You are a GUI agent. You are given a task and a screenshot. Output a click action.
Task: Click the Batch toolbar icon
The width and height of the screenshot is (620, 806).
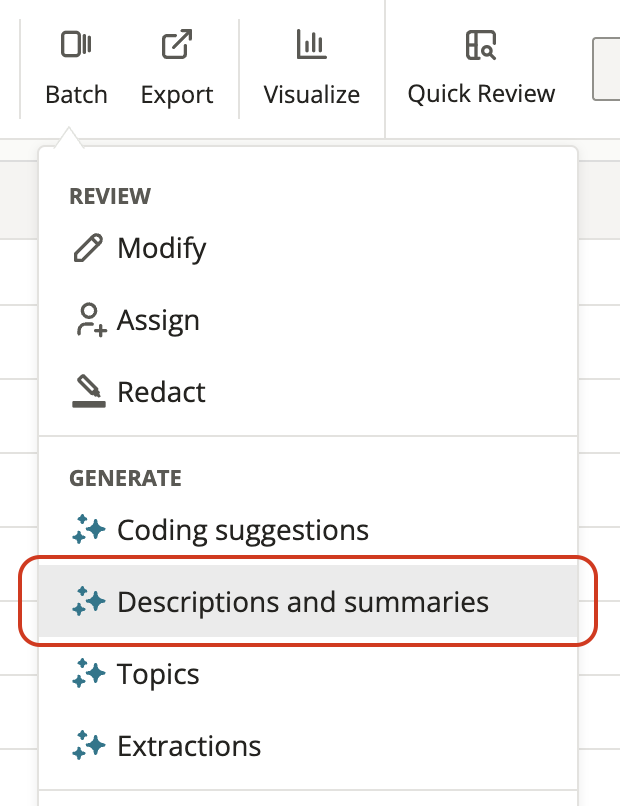(76, 44)
